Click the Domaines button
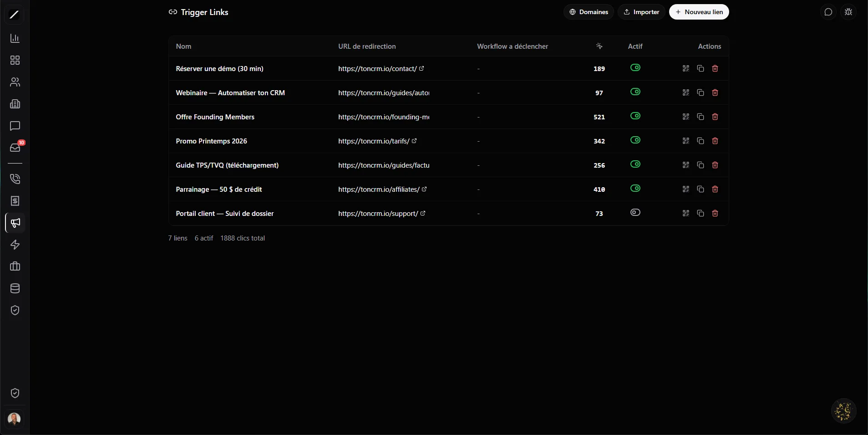This screenshot has height=435, width=868. click(589, 12)
